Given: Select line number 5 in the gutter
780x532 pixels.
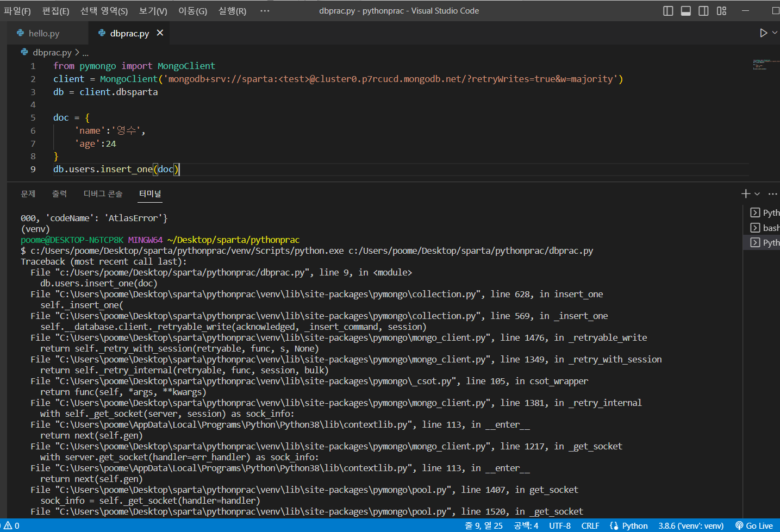Looking at the screenshot, I should coord(33,118).
